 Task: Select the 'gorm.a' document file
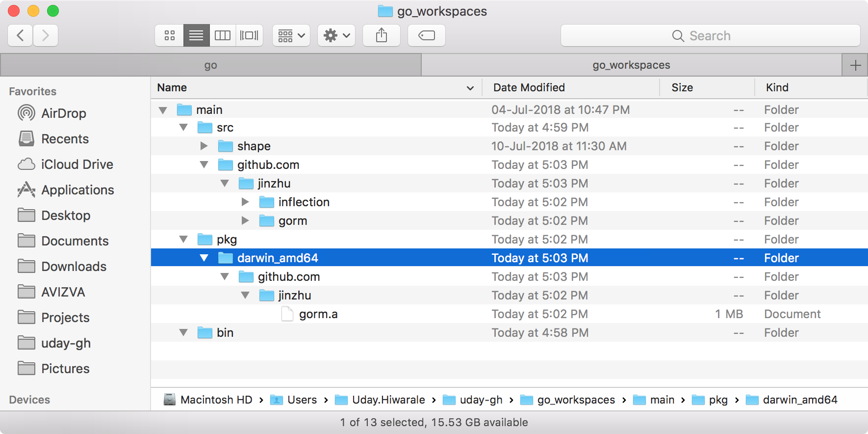[x=510, y=314]
